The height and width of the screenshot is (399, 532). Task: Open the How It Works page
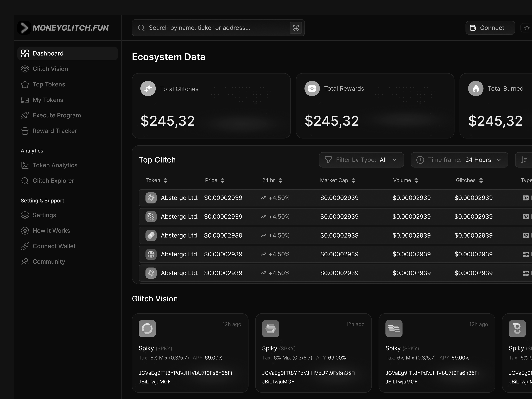[51, 230]
